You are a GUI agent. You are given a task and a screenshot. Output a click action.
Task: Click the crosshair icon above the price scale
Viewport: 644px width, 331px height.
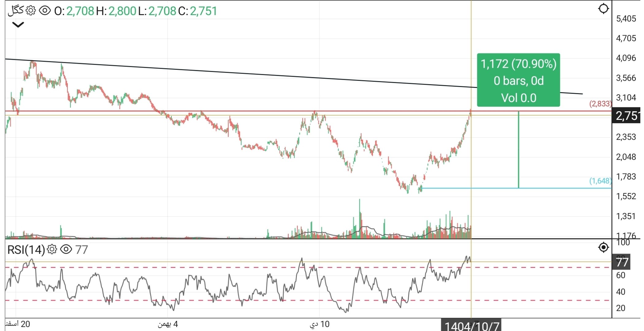[x=604, y=9]
